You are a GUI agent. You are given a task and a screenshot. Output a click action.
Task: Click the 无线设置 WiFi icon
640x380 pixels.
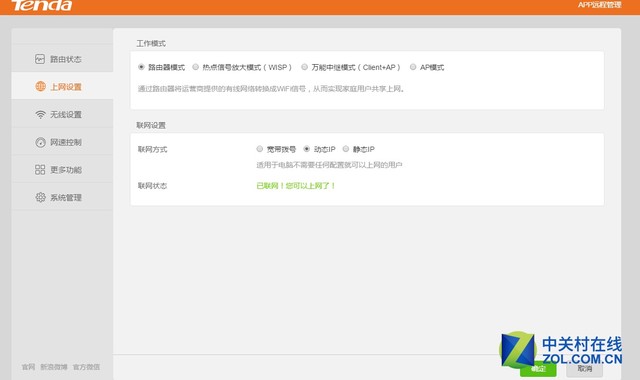tap(40, 115)
